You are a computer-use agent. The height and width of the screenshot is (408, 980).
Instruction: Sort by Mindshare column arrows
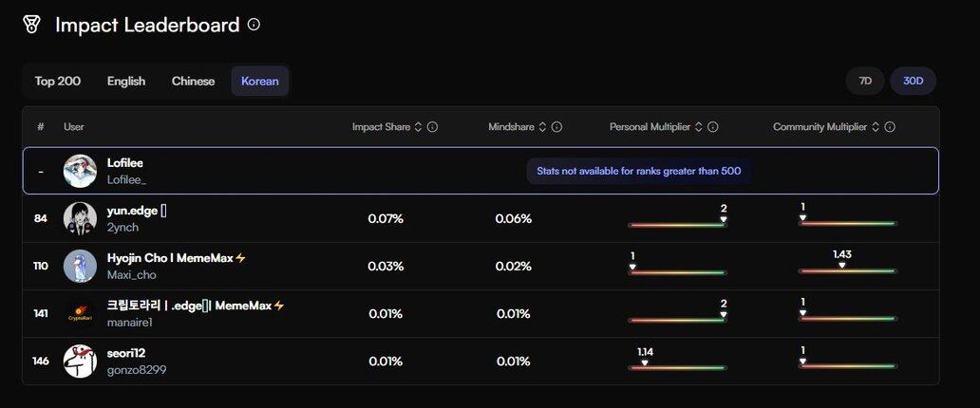click(542, 127)
